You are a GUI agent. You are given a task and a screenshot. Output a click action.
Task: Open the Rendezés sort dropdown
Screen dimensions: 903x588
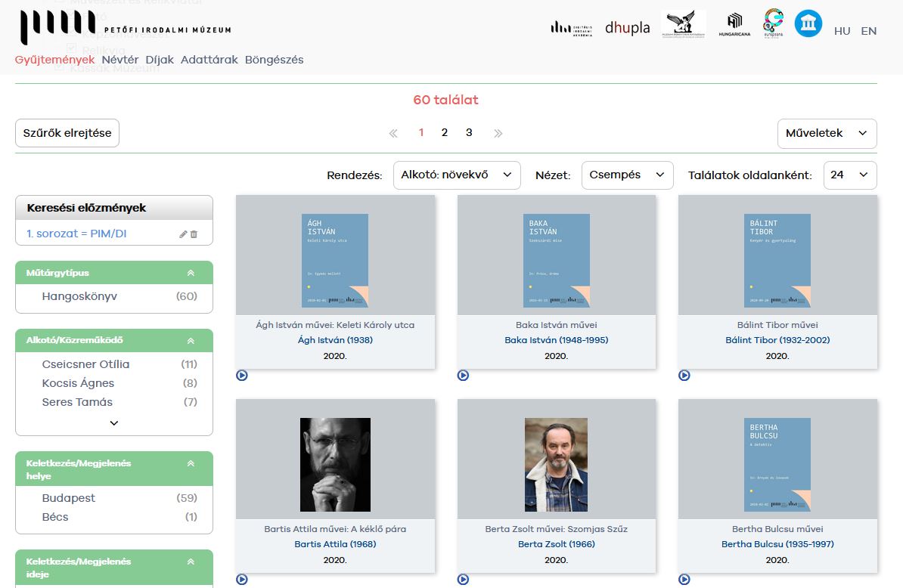[457, 175]
